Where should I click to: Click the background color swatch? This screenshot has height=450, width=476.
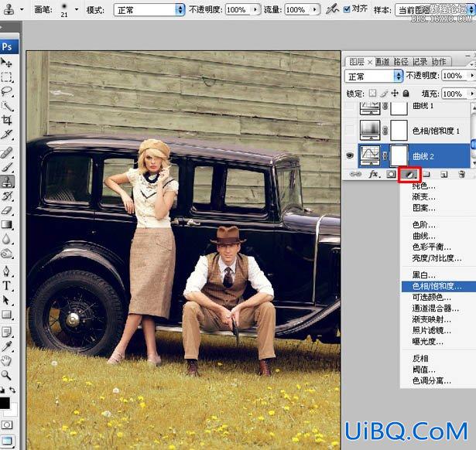click(x=13, y=411)
